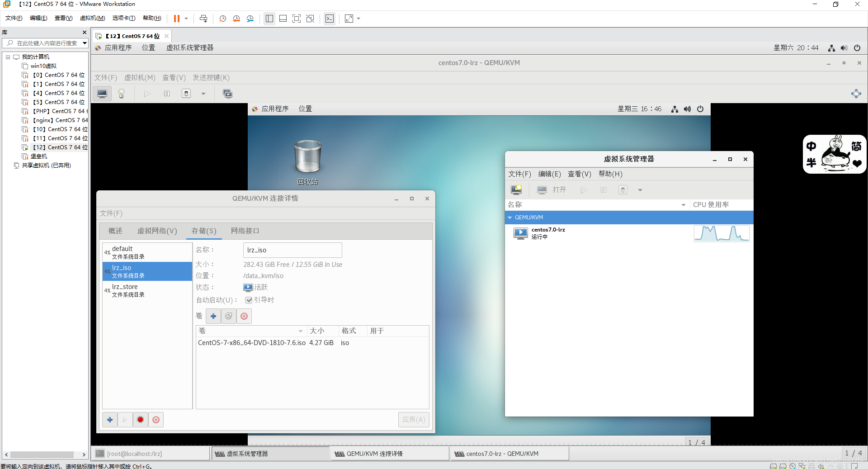This screenshot has width=868, height=469.
Task: Delete the storage pool with red X
Action: click(x=156, y=420)
